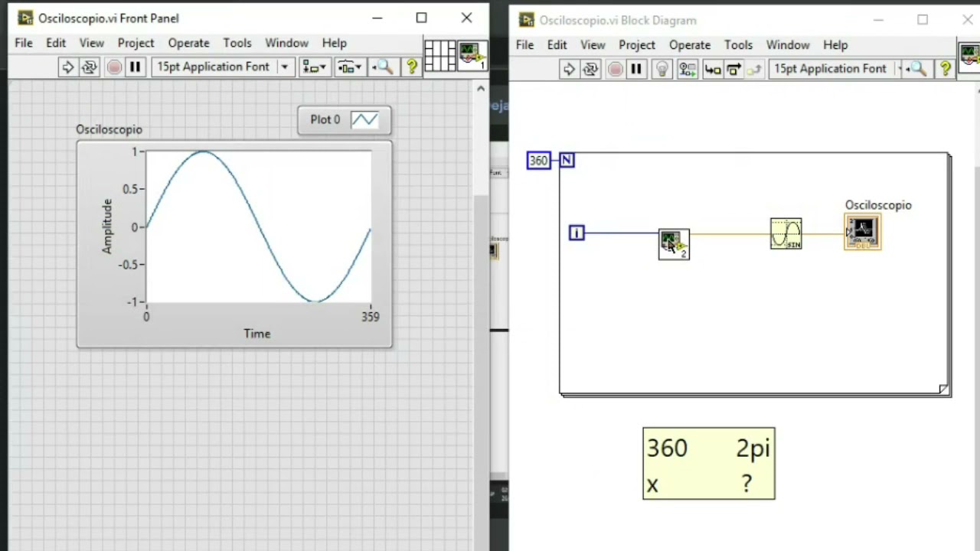Image resolution: width=980 pixels, height=551 pixels.
Task: Open Distribute Objects dropdown in Front Panel
Action: click(348, 67)
